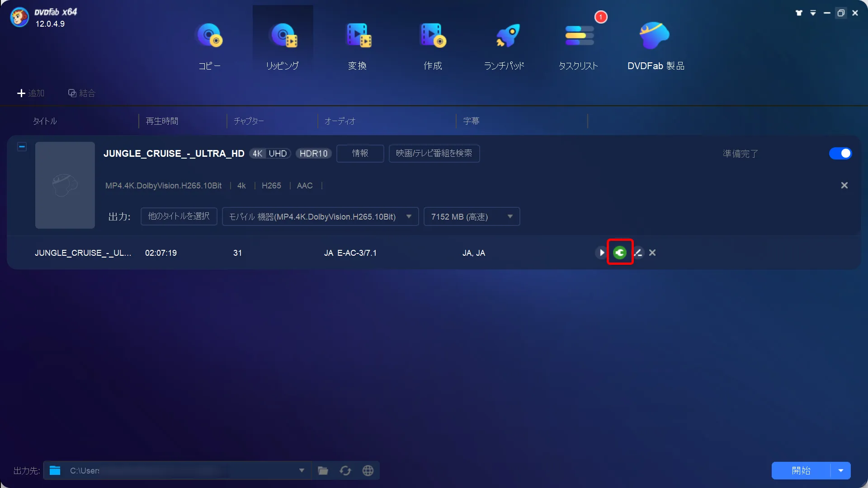Viewport: 868px width, 488px height.
Task: Open the video edit pencil icon
Action: coord(638,253)
